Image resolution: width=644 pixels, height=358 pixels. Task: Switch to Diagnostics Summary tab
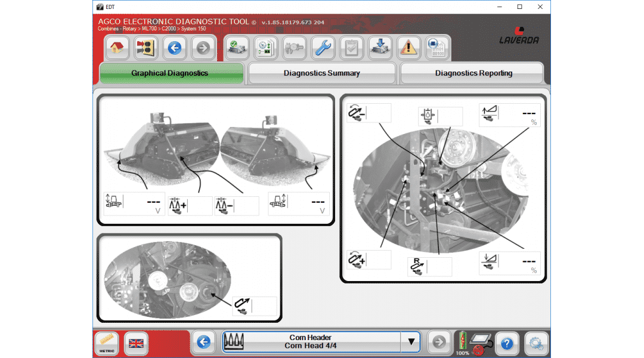click(322, 73)
